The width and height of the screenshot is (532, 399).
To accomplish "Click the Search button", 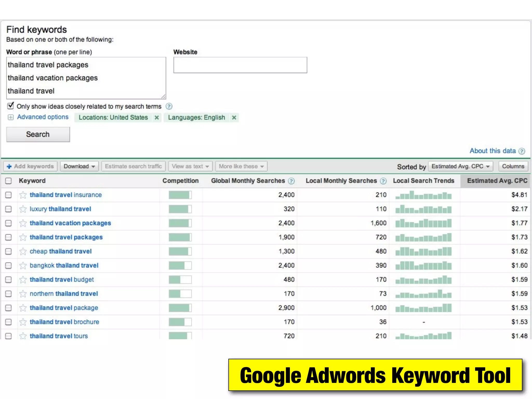I will (38, 134).
